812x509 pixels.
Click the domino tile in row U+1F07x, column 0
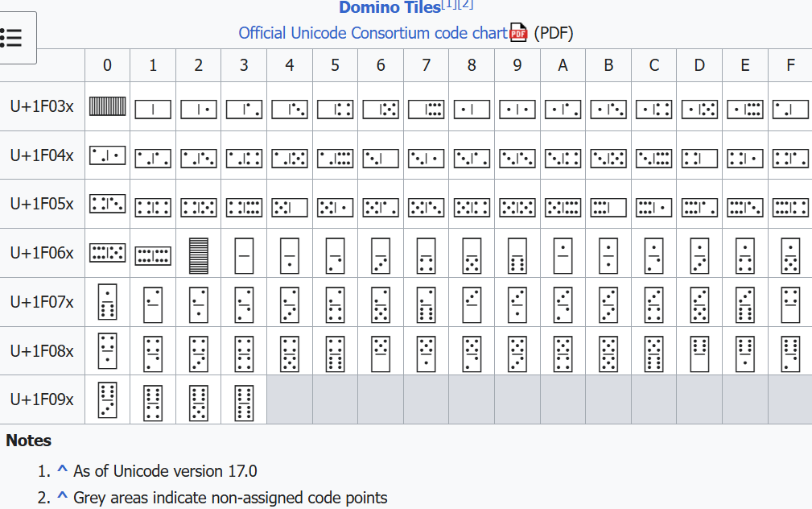tap(108, 302)
